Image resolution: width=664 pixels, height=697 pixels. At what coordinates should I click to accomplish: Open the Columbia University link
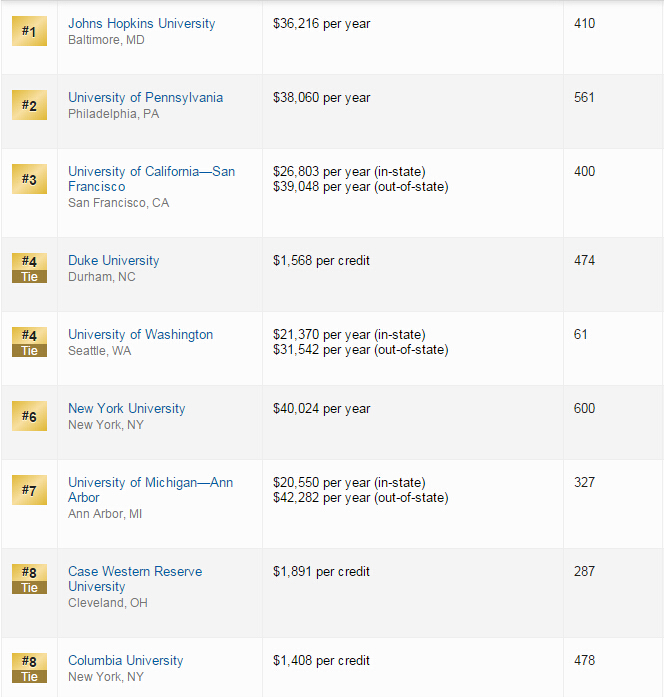[x=125, y=661]
